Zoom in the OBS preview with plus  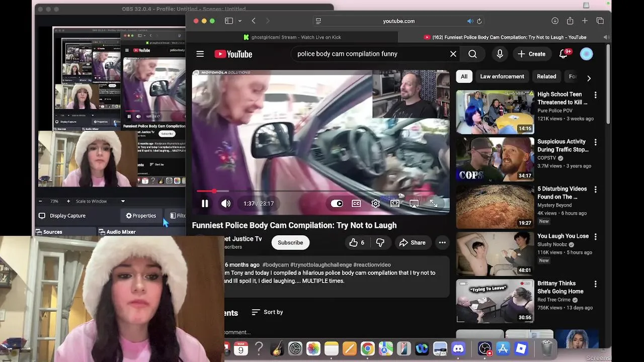click(68, 201)
